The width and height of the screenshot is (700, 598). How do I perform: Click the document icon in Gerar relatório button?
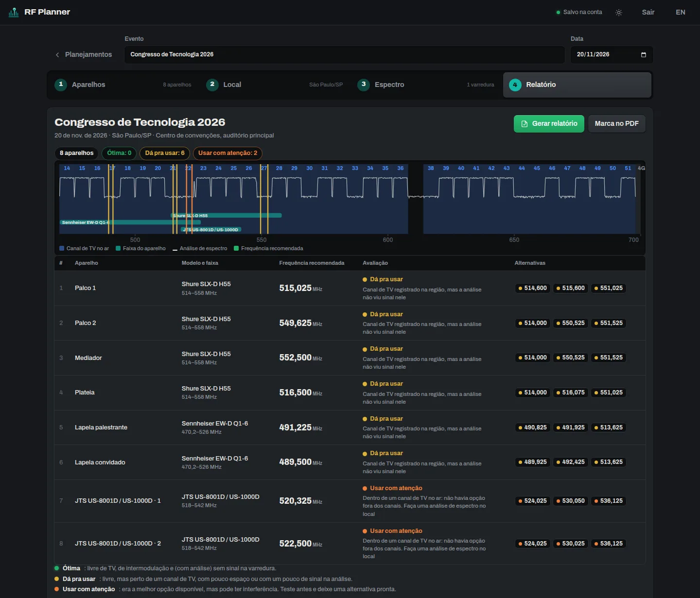pyautogui.click(x=525, y=124)
